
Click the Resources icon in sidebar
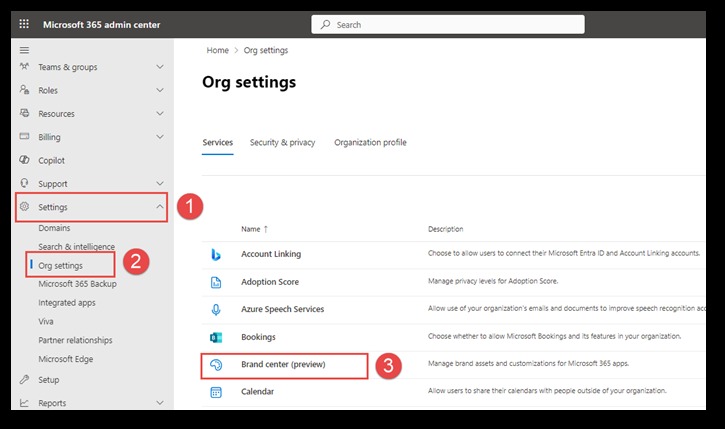coord(25,113)
